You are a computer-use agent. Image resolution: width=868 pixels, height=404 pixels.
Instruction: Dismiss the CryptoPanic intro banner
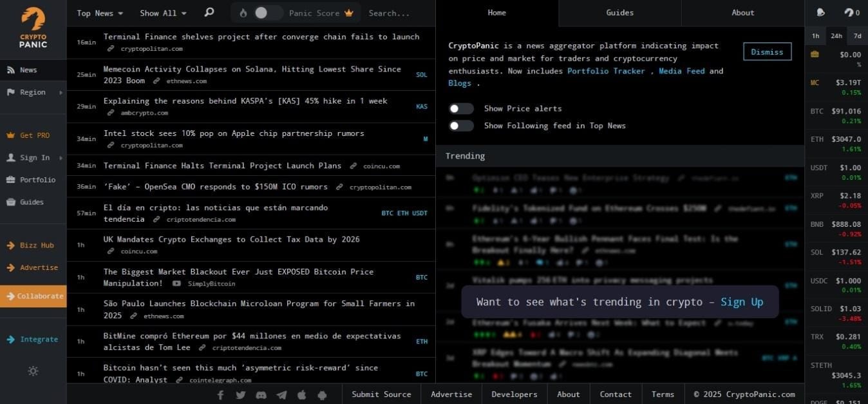point(767,52)
